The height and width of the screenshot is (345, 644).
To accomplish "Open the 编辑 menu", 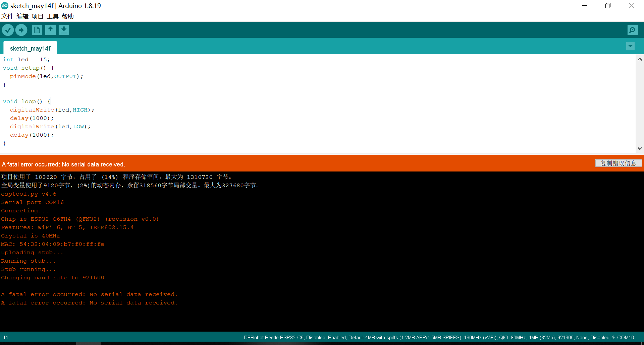I will click(x=22, y=16).
